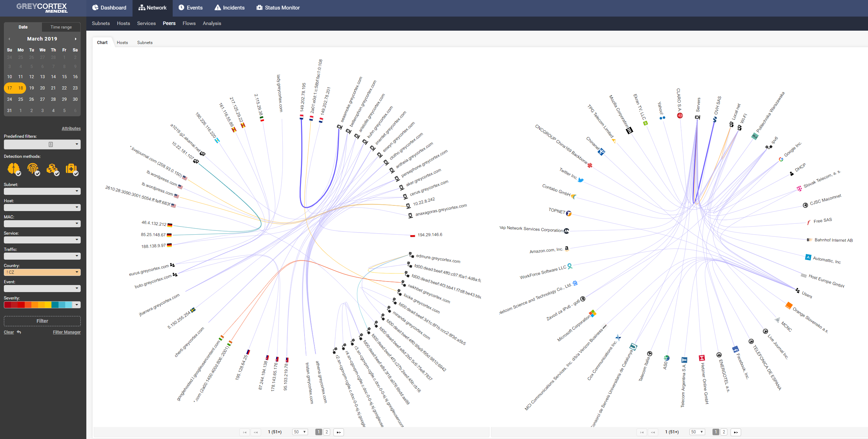The width and height of the screenshot is (868, 439).
Task: Toggle the brain machine-learning detection method
Action: (14, 169)
